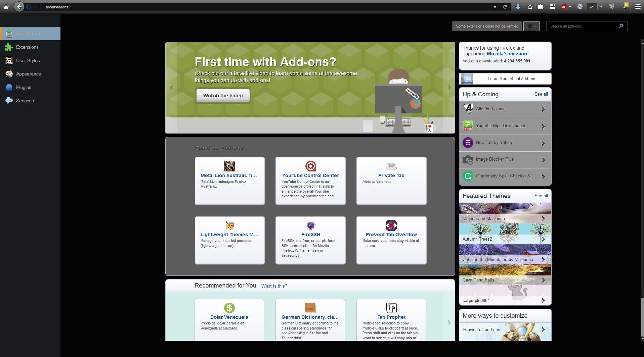Screen dimensions: 644x357
Task: Open Grammarly Spell Checker entry
Action: tap(505, 176)
